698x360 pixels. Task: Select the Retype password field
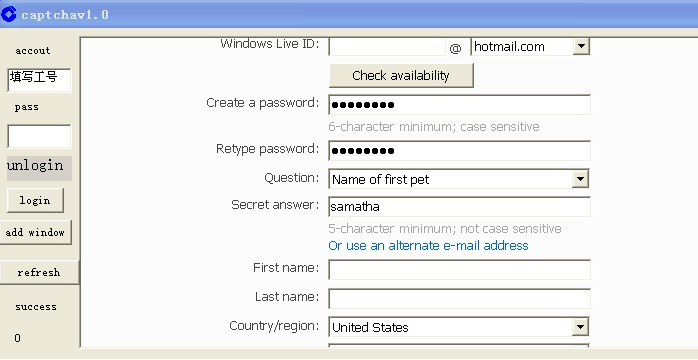[x=459, y=150]
